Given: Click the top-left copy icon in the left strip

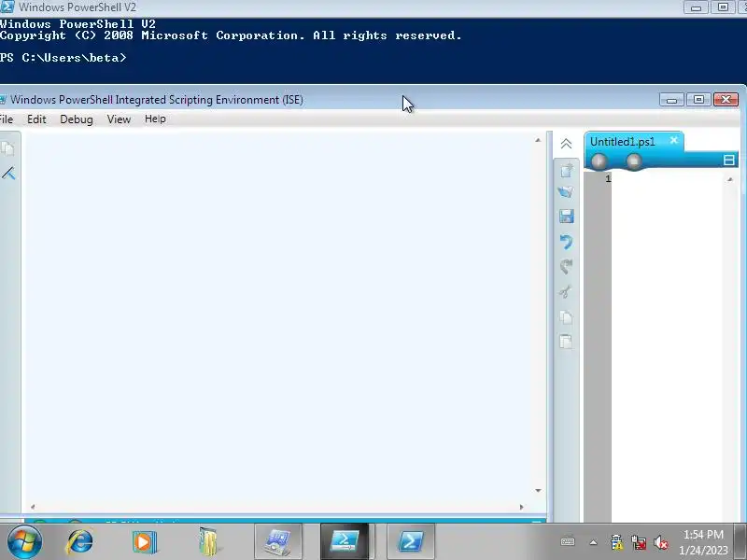Looking at the screenshot, I should (x=7, y=148).
